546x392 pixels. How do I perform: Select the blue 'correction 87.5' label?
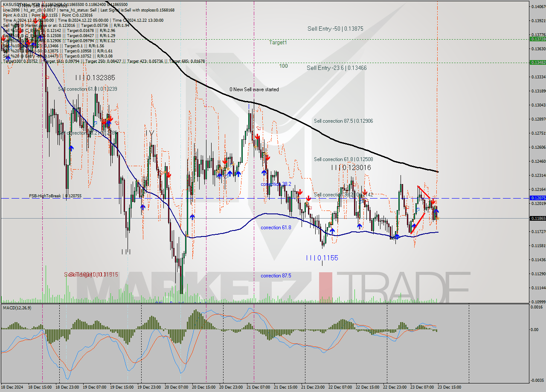pyautogui.click(x=276, y=276)
